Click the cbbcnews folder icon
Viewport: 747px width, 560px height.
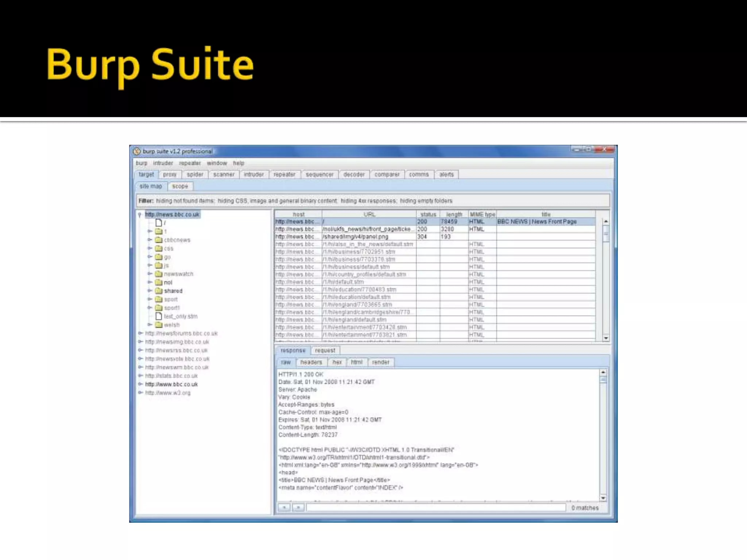[x=159, y=240]
